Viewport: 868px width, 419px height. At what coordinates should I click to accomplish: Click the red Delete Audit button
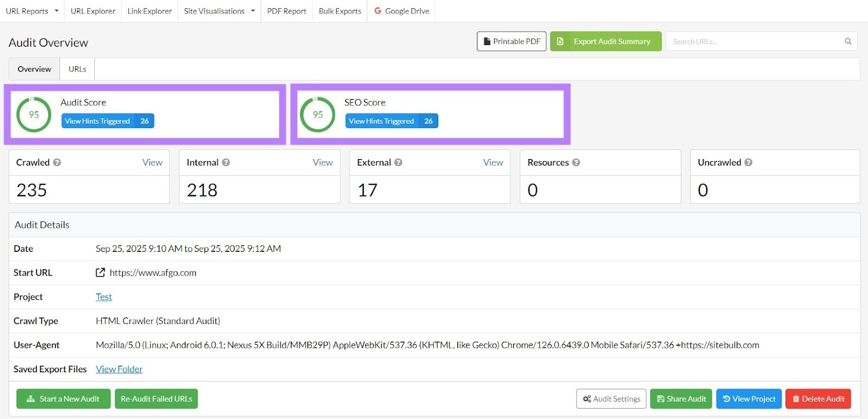point(818,399)
